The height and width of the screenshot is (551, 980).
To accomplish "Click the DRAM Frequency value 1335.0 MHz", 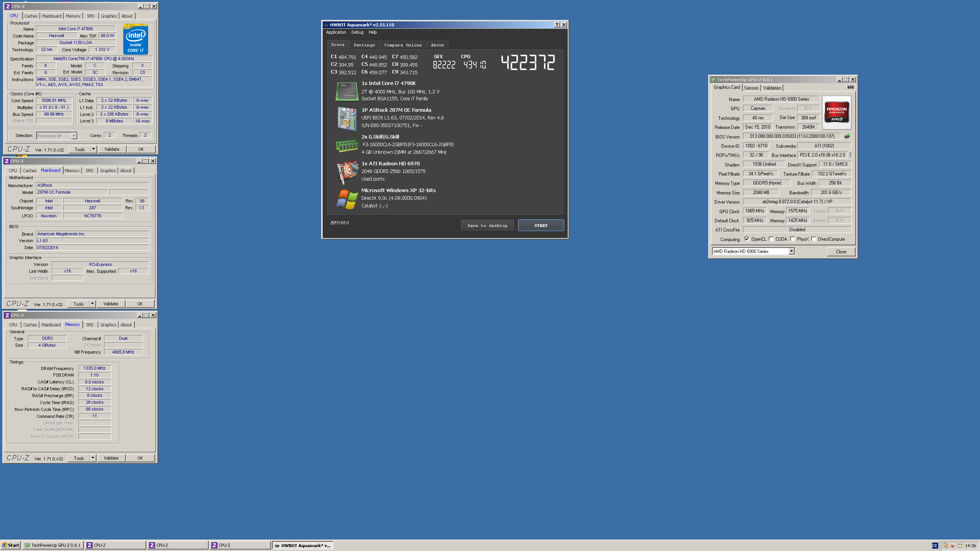I will [95, 368].
